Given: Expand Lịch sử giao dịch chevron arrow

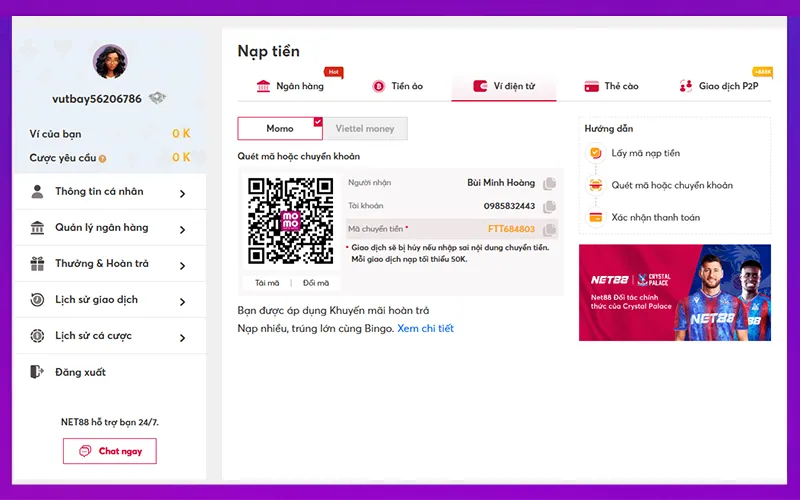Looking at the screenshot, I should coord(182,302).
